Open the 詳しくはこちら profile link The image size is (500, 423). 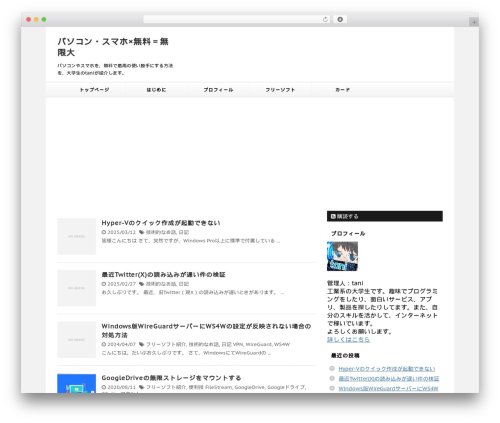coord(348,340)
